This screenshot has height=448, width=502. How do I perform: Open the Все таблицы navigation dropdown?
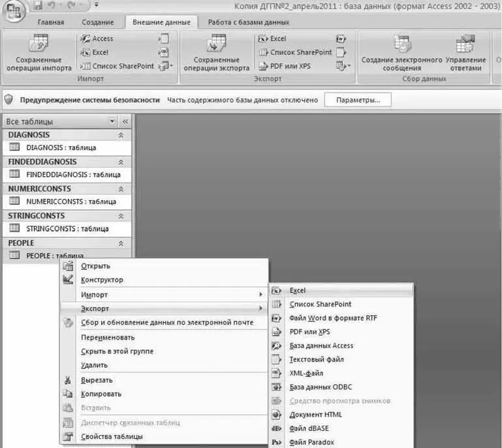112,121
